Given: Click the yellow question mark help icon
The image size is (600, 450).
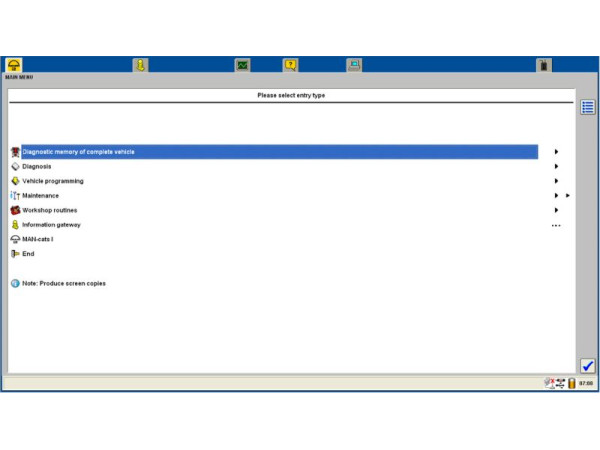Looking at the screenshot, I should point(290,65).
